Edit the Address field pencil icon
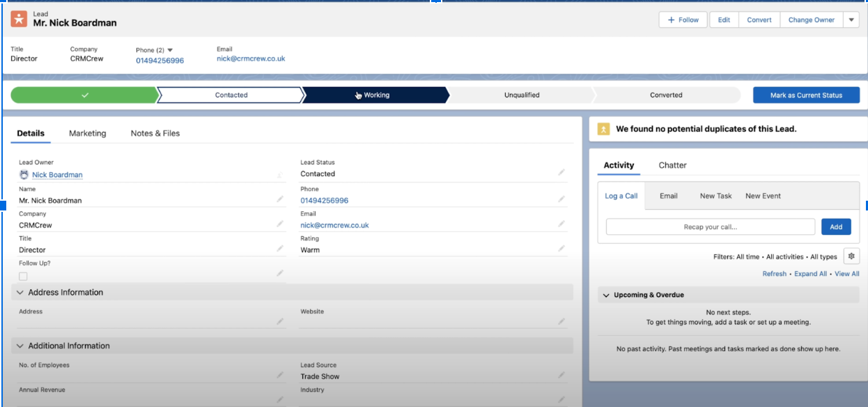The image size is (868, 407). pyautogui.click(x=280, y=321)
